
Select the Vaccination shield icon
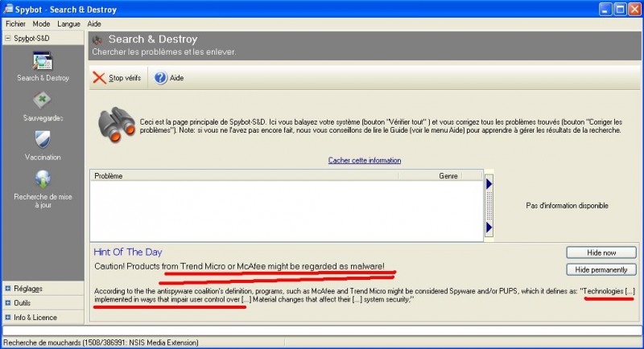(43, 139)
